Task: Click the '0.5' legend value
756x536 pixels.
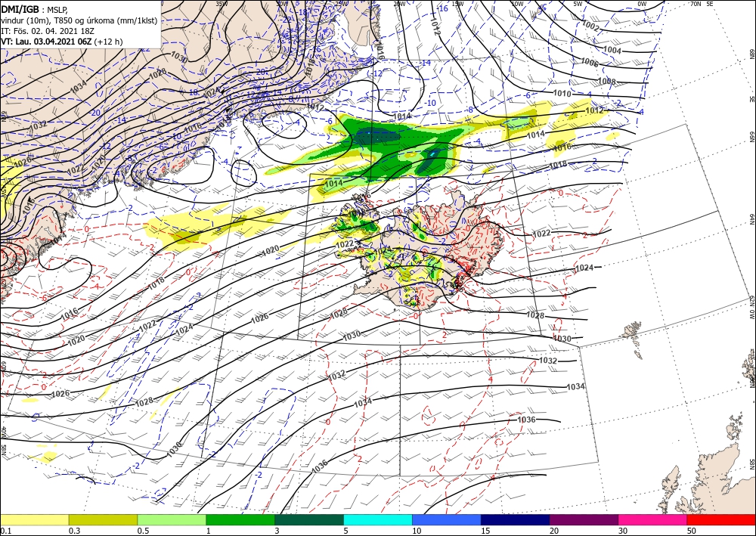Action: pos(143,531)
